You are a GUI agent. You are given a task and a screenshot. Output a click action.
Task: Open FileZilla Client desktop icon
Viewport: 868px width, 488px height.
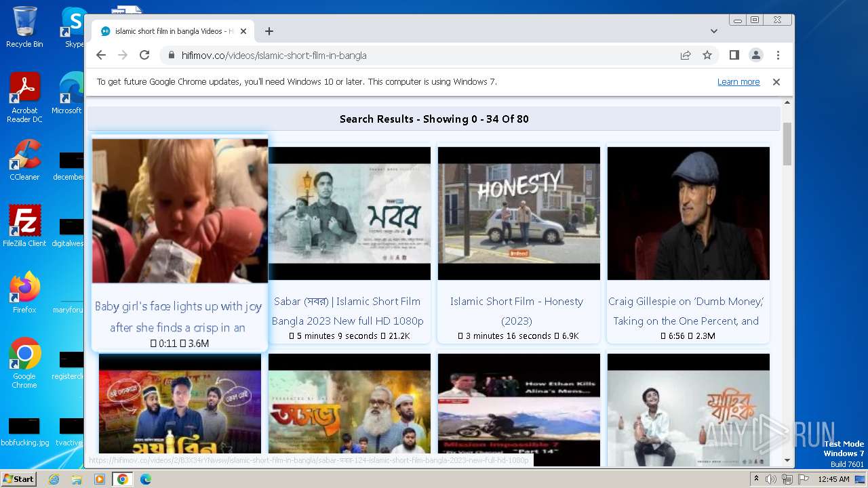pos(24,226)
